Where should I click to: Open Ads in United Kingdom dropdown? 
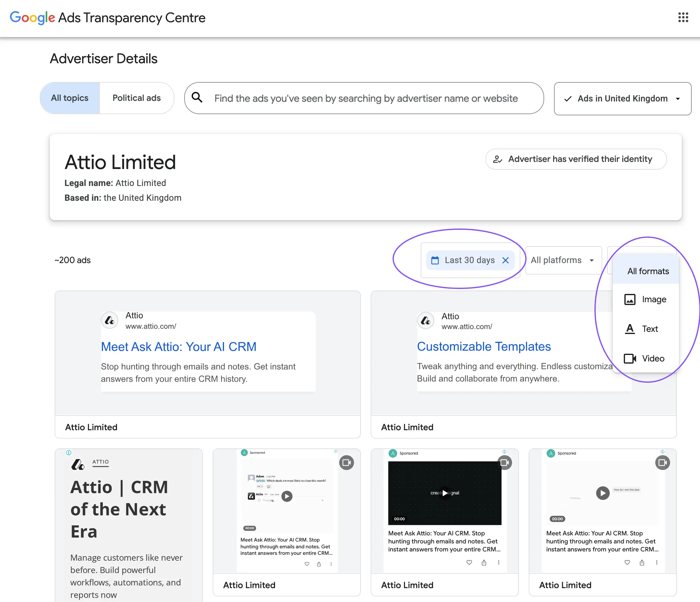point(622,99)
